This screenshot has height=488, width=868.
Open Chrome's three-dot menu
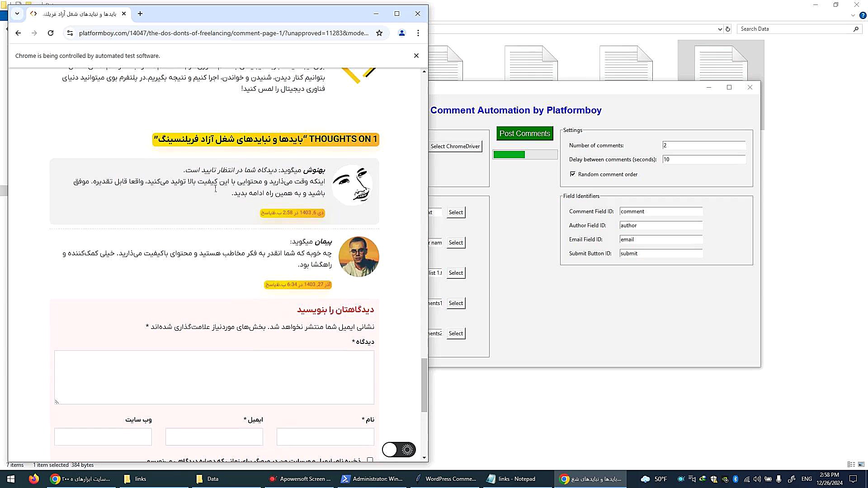point(418,33)
